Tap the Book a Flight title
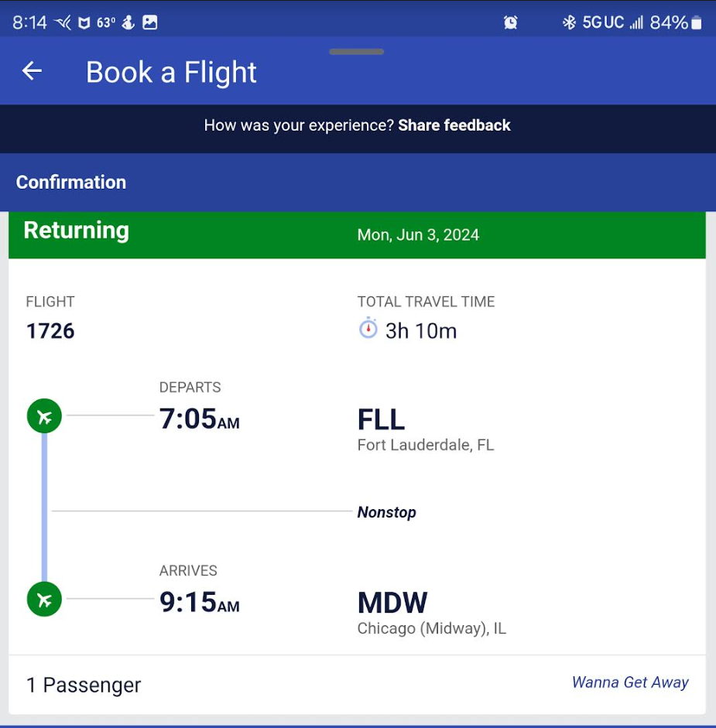 coord(171,72)
